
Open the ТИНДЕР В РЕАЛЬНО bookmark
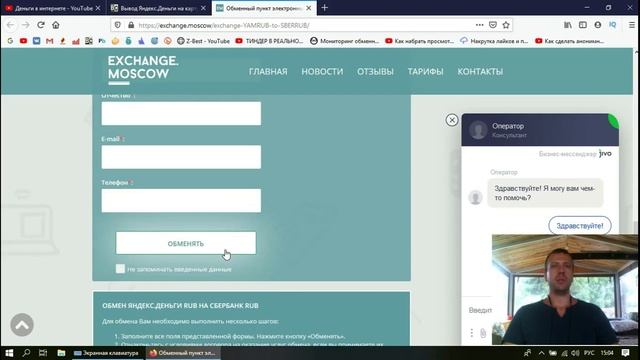pyautogui.click(x=269, y=41)
